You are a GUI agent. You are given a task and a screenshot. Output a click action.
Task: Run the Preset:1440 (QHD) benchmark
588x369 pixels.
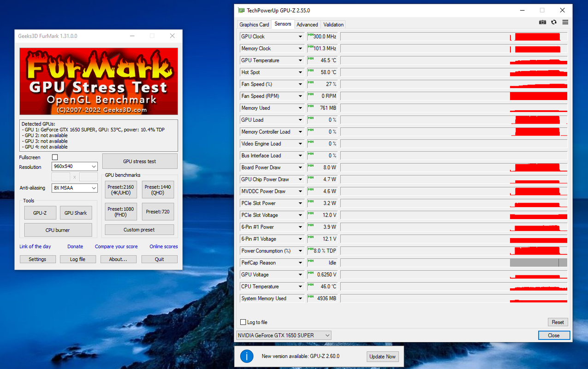[158, 190]
